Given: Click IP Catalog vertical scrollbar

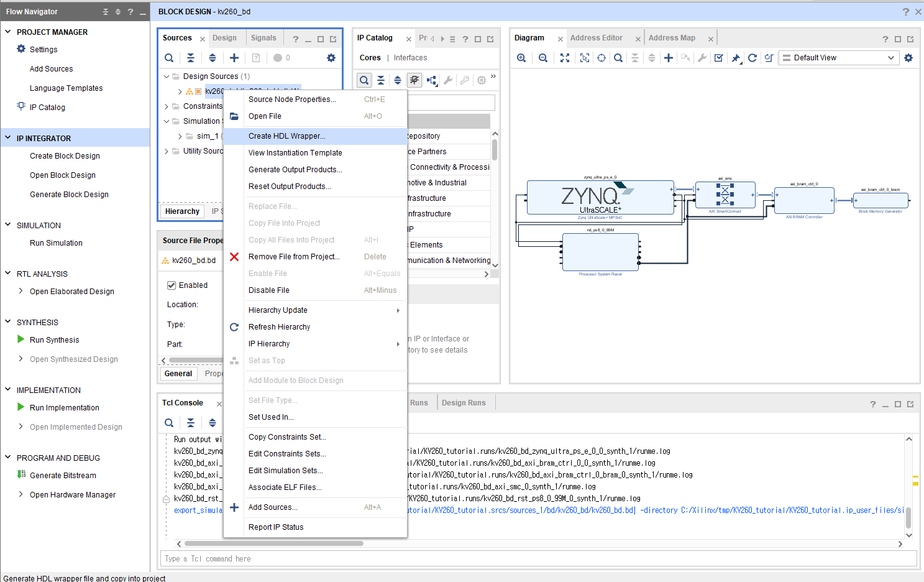Looking at the screenshot, I should pos(495,150).
